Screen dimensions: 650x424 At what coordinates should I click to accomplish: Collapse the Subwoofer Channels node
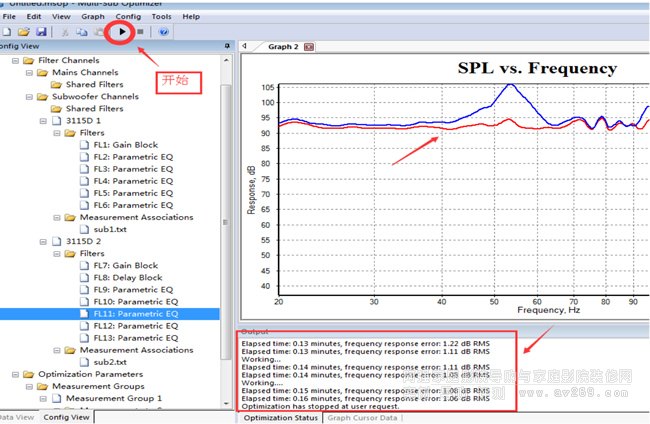tap(28, 96)
